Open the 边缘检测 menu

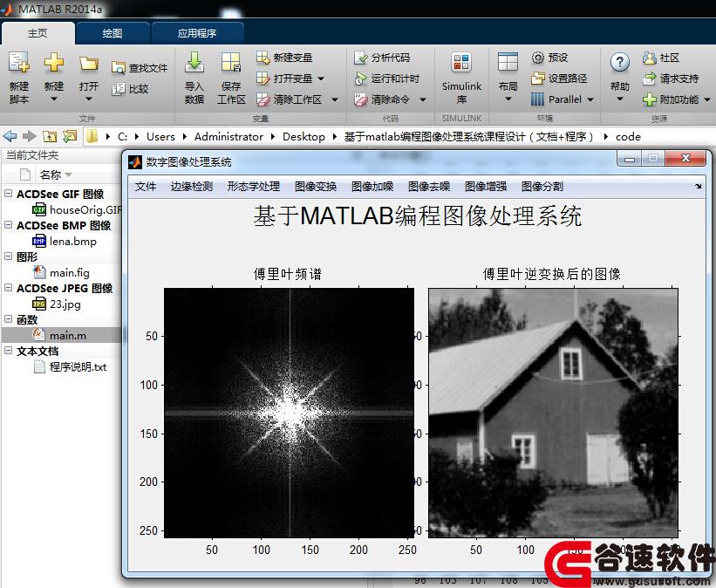192,187
